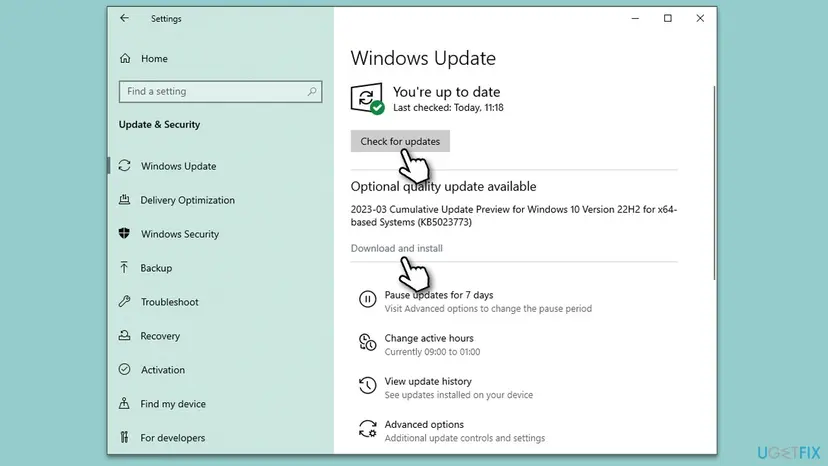Open the Home icon in sidebar
Image resolution: width=828 pixels, height=466 pixels.
pos(125,58)
